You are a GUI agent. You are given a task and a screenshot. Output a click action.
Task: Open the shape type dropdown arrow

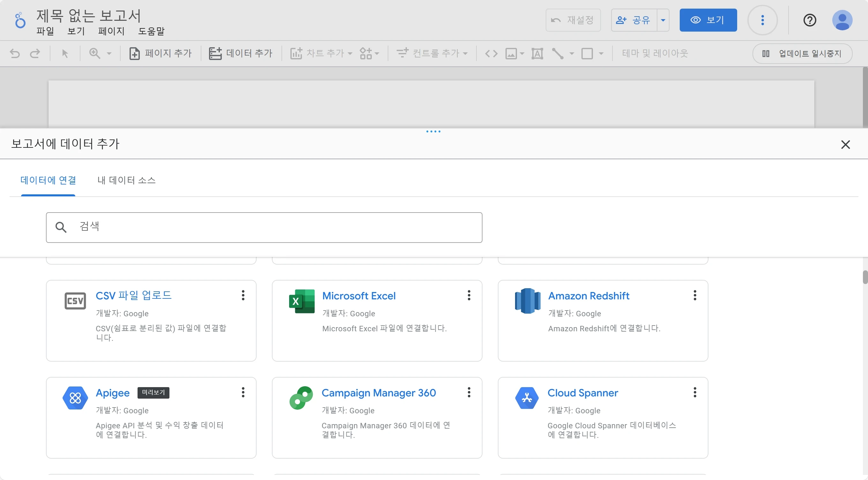(601, 53)
